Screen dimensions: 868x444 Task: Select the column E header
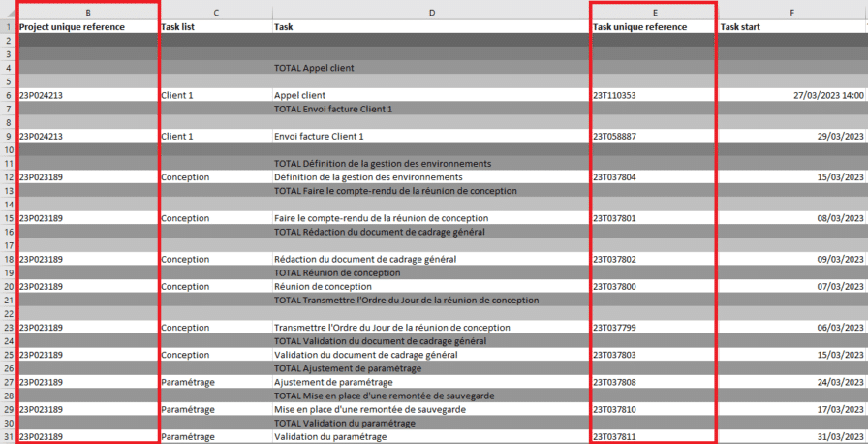[x=654, y=13]
